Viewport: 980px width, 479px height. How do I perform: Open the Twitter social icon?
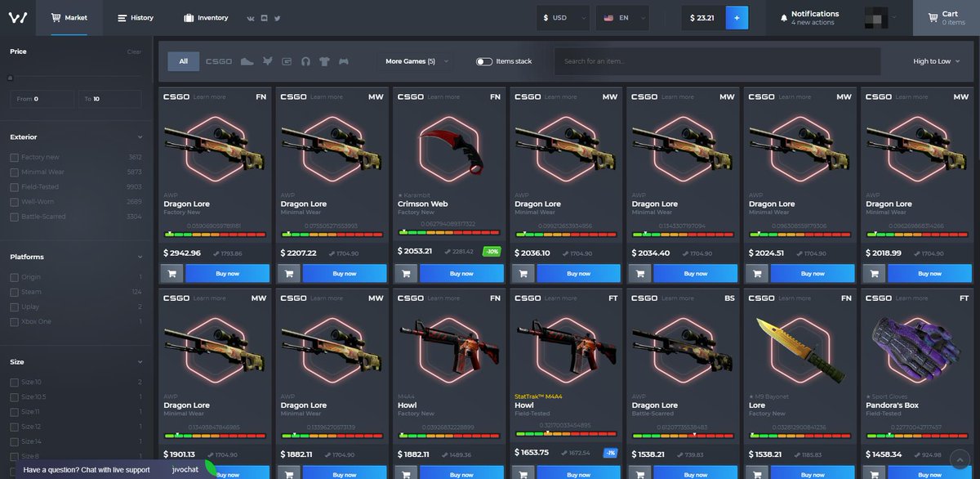pyautogui.click(x=277, y=18)
